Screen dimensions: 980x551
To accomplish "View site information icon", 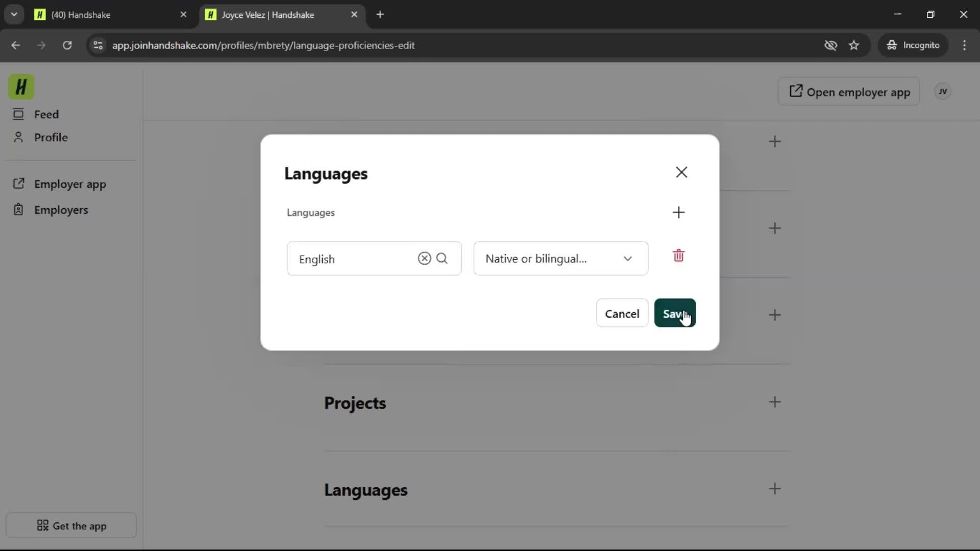I will pyautogui.click(x=98, y=45).
